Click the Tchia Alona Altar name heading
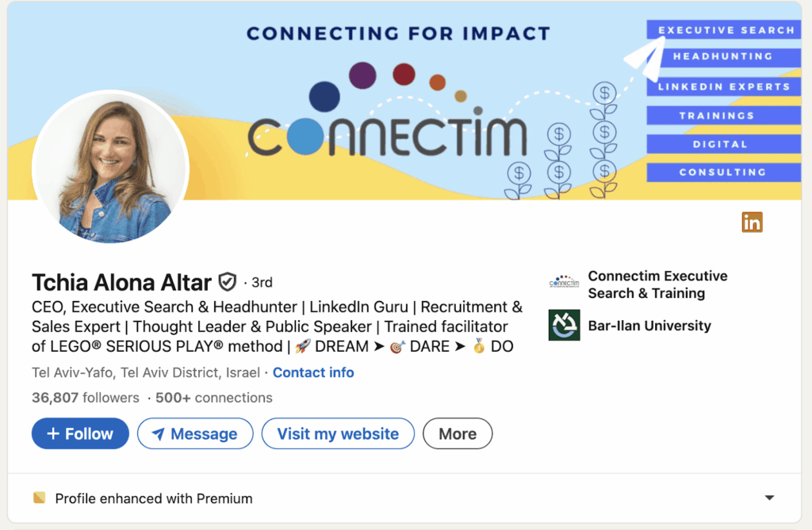This screenshot has width=812, height=530. (x=121, y=282)
